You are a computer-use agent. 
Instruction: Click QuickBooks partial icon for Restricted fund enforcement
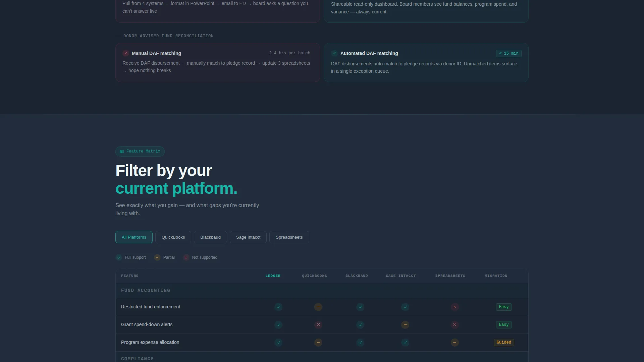point(318,307)
